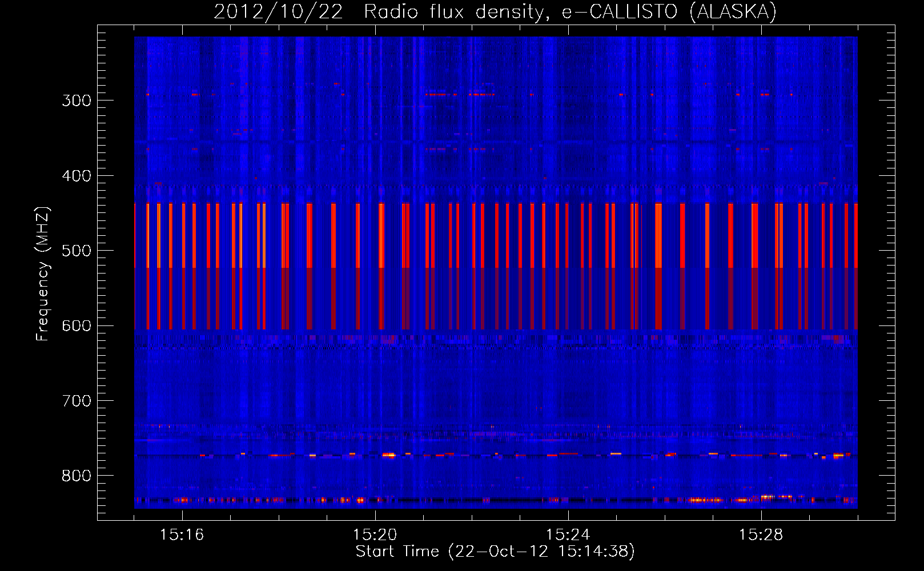Click the 15:28 time tick label

tap(761, 535)
